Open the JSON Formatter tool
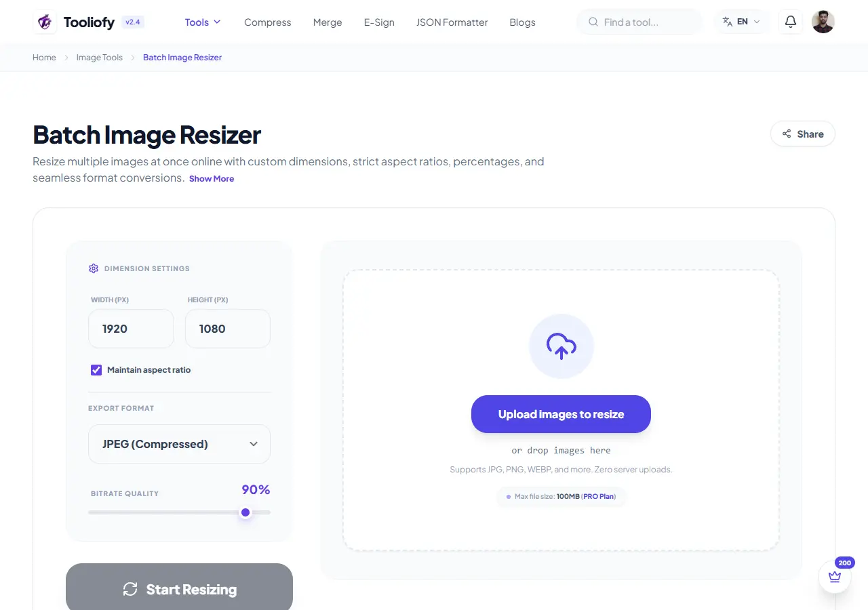Screen dimensions: 868x610 coord(452,22)
